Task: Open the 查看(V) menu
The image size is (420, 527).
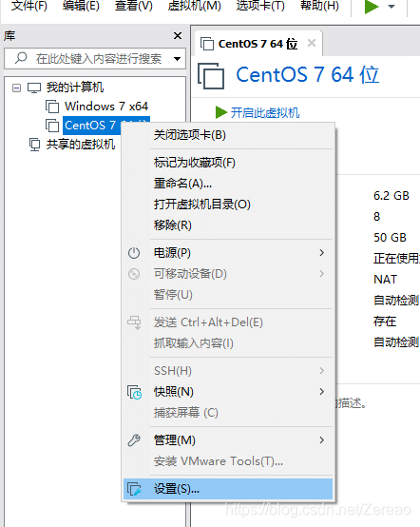Action: coord(134,6)
